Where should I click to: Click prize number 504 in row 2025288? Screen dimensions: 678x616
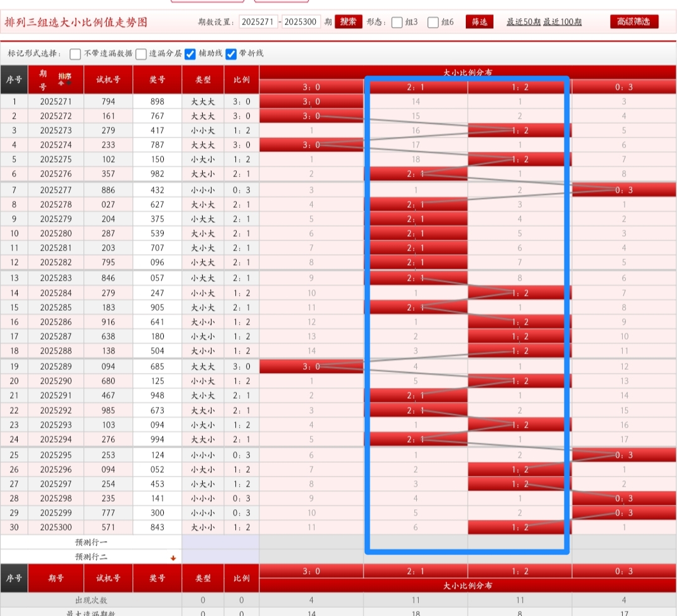pos(158,351)
